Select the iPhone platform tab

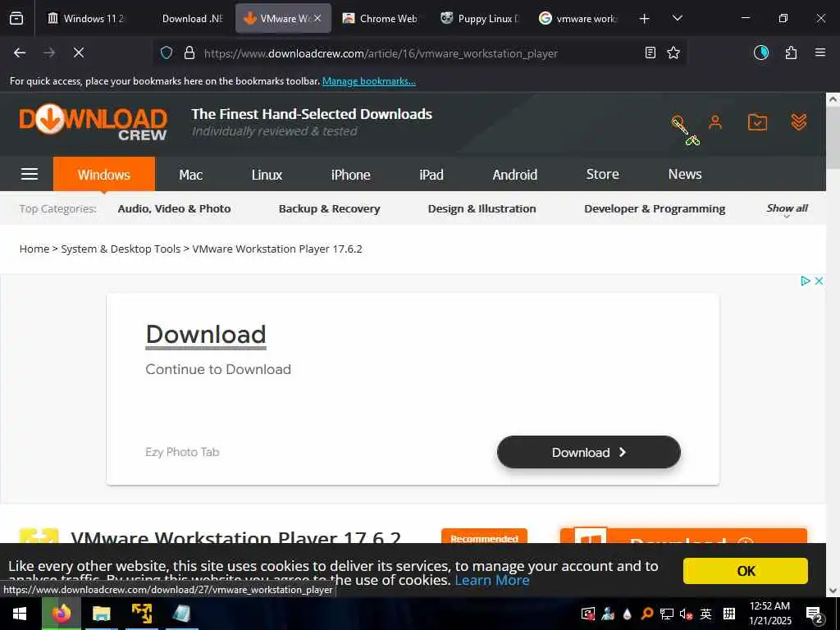click(350, 175)
